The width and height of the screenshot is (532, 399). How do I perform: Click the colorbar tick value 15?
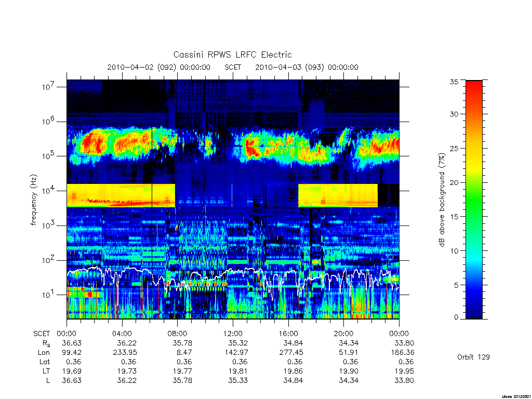tap(454, 217)
